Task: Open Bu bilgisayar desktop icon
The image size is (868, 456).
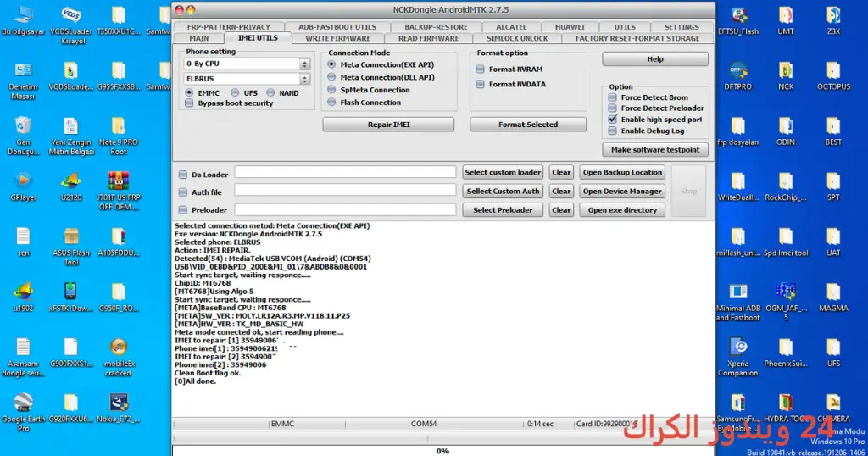Action: (23, 20)
